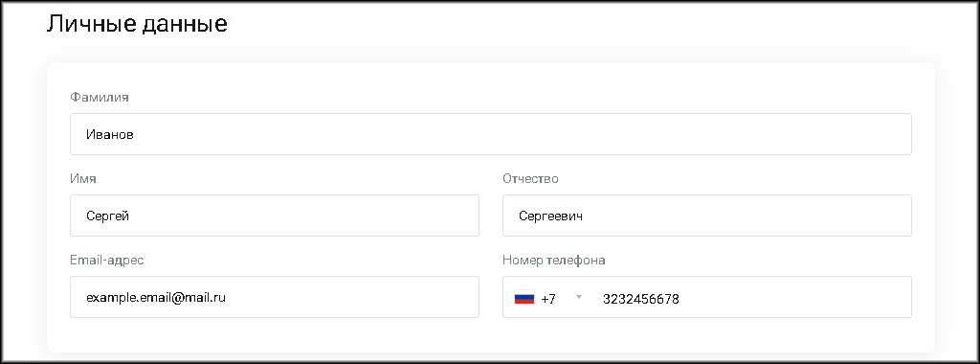Focus the Имя input field
This screenshot has height=364, width=980.
(275, 216)
